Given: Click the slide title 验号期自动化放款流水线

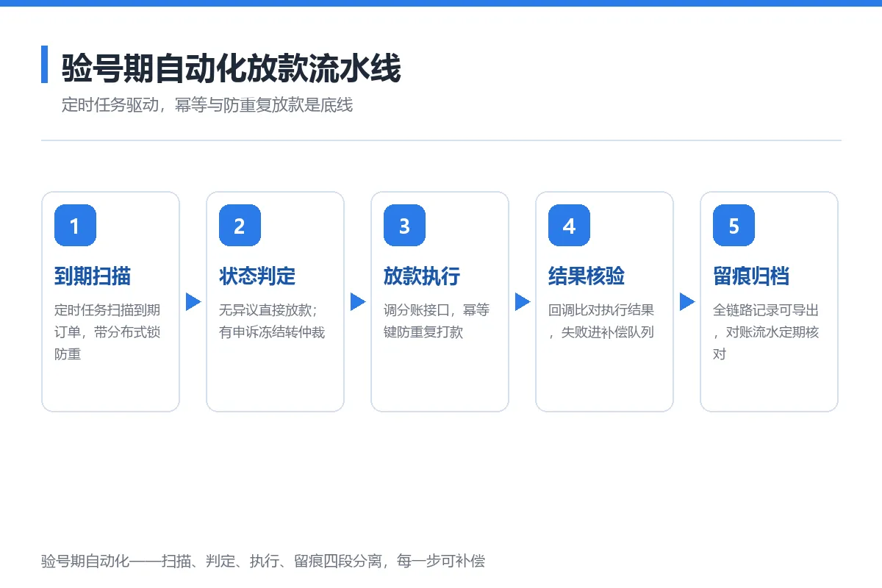Looking at the screenshot, I should click(x=231, y=69).
